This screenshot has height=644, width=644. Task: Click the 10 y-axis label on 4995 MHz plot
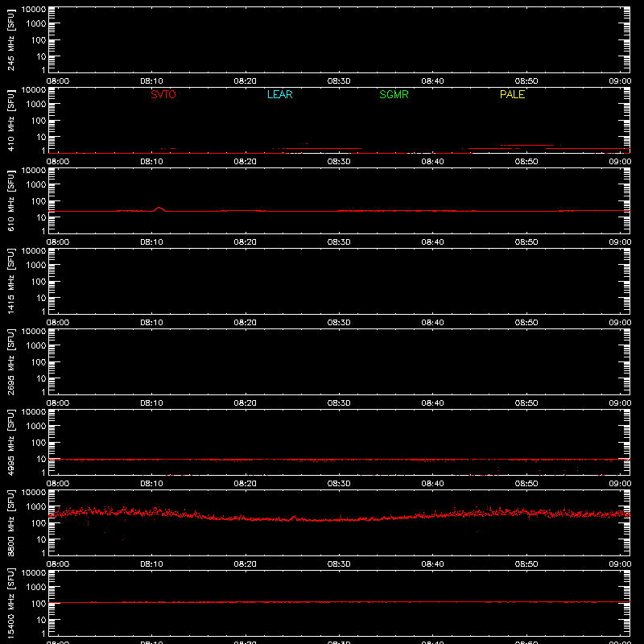(x=41, y=459)
